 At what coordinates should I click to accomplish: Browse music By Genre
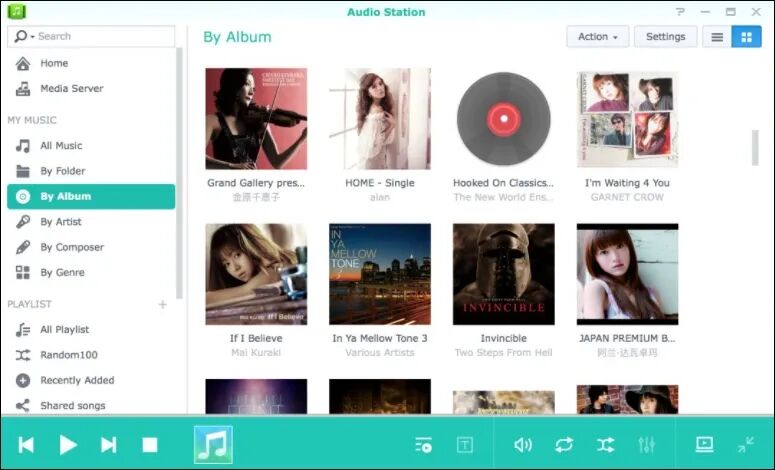pos(91,272)
